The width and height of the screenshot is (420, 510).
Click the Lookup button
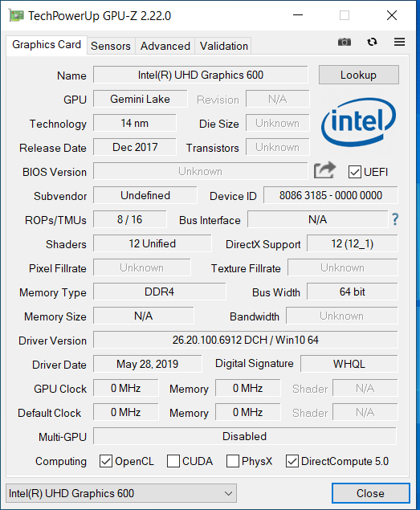coord(358,75)
